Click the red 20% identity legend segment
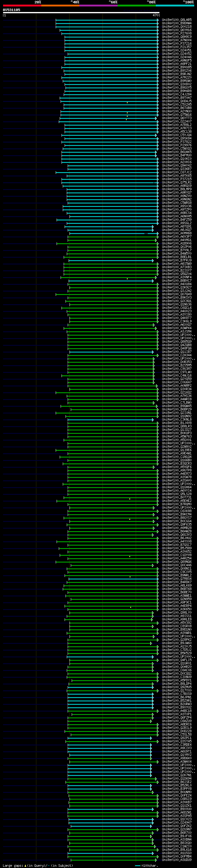This screenshot has height=868, width=197. pos(22,6)
